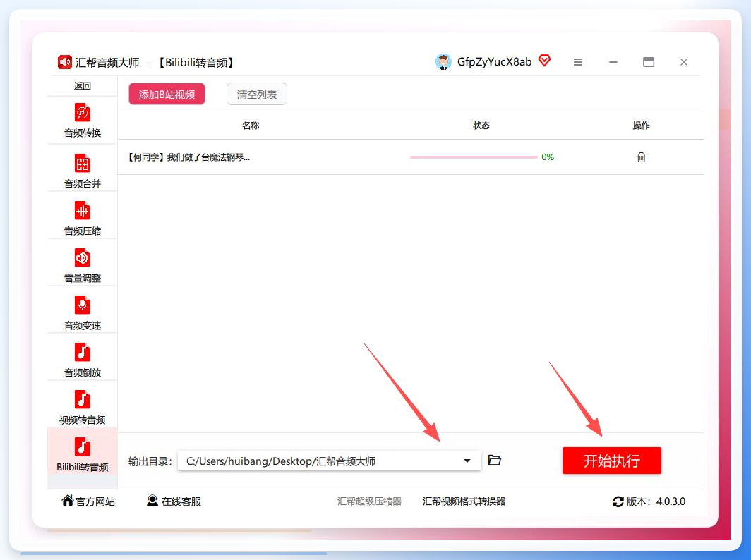
Task: Click the 名称 column header
Action: [251, 126]
